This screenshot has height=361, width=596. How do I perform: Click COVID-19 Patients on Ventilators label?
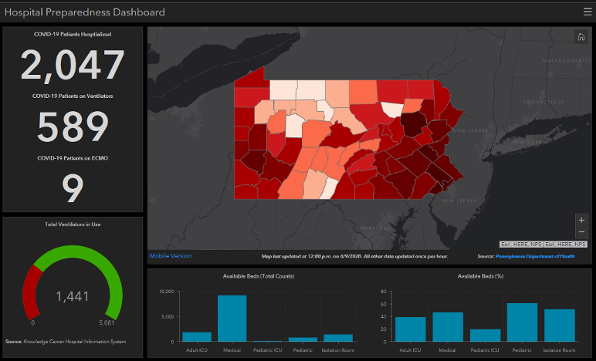click(x=73, y=96)
